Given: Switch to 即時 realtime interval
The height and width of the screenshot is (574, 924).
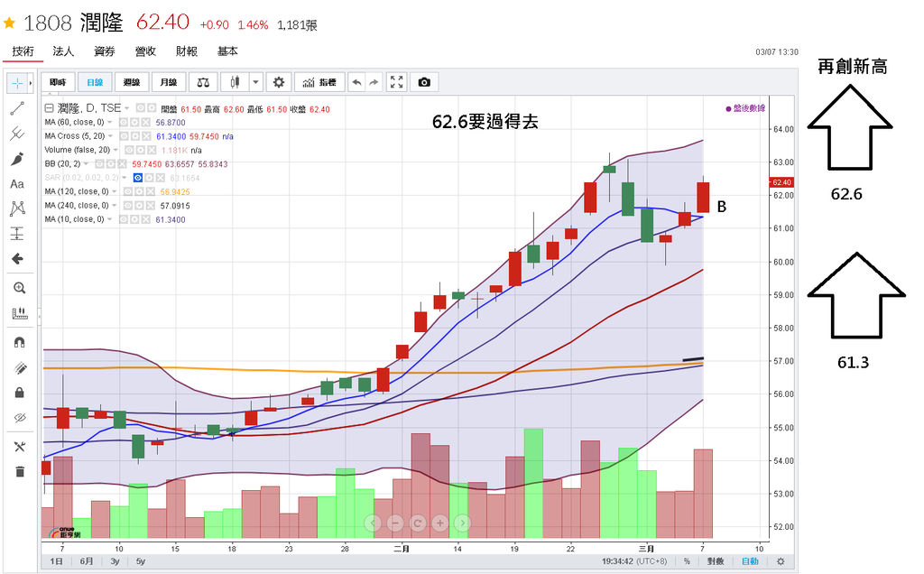Looking at the screenshot, I should pyautogui.click(x=59, y=82).
